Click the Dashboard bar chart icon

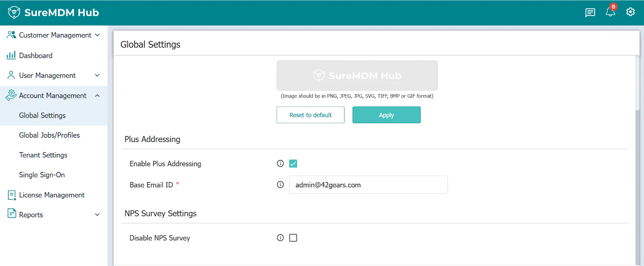[11, 55]
